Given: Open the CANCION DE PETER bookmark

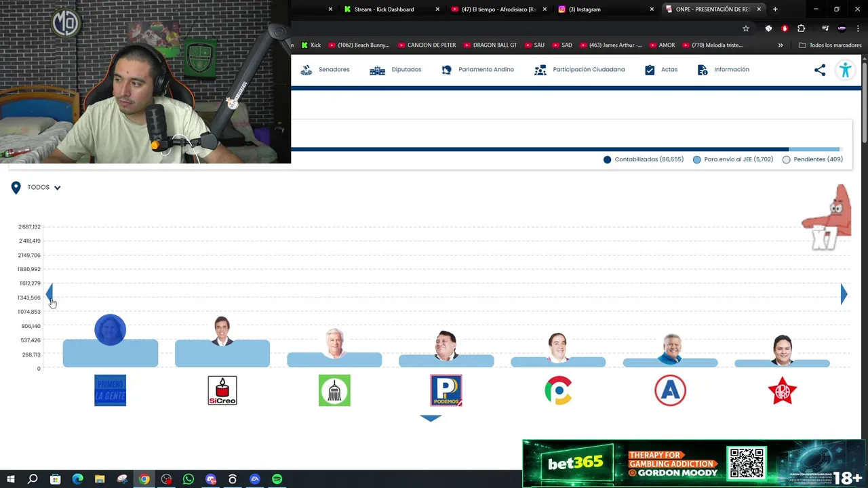Looking at the screenshot, I should [x=427, y=45].
